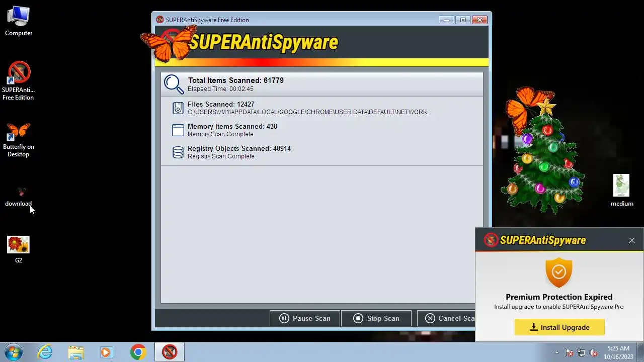Screen dimensions: 644x362
Task: Click the Total Items Scanned: 61779 text
Action: [236, 80]
